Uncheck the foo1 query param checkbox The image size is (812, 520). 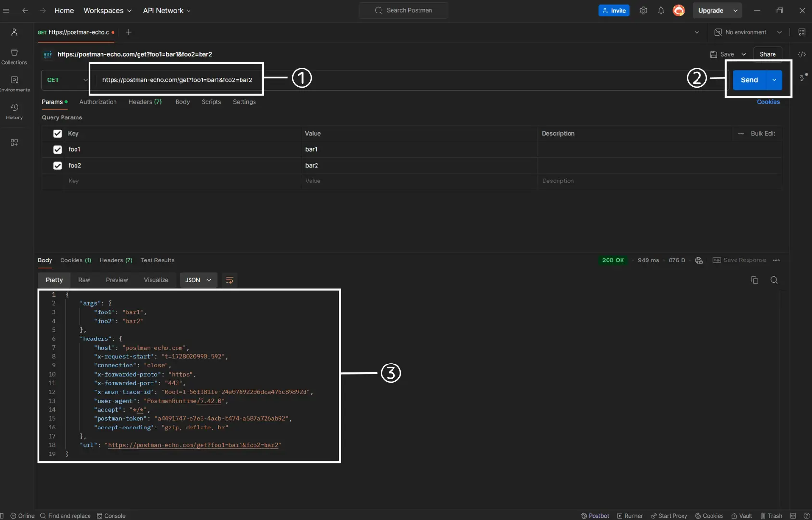pos(58,150)
